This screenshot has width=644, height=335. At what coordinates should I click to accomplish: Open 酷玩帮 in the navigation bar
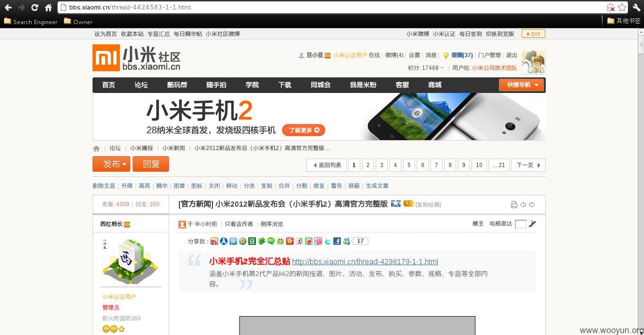tap(177, 85)
